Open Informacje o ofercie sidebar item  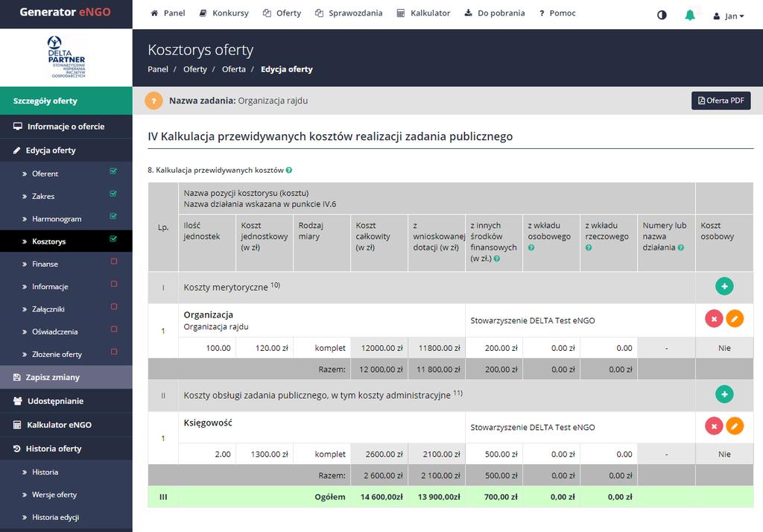coord(66,127)
